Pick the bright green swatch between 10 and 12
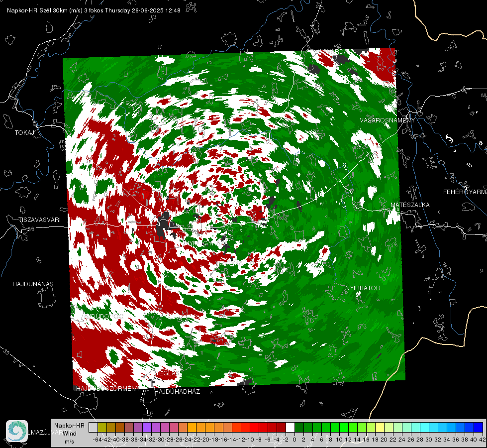This screenshot has width=487, height=448. 344,427
